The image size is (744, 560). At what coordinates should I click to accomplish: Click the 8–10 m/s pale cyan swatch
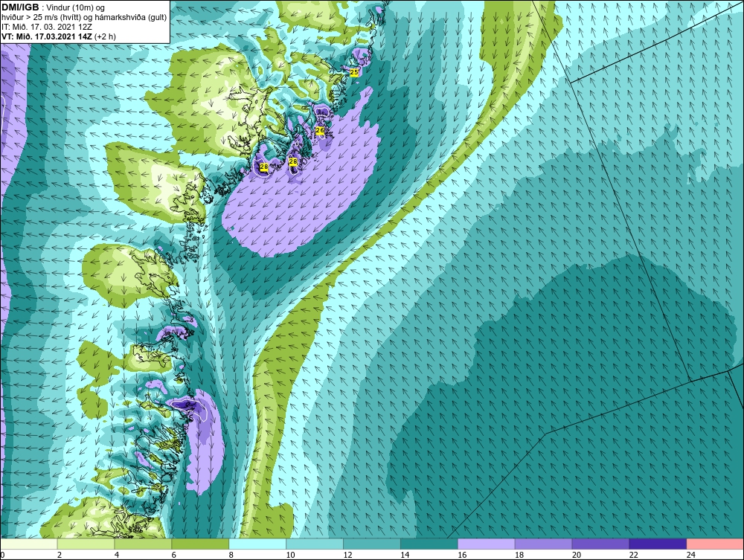[x=257, y=544]
